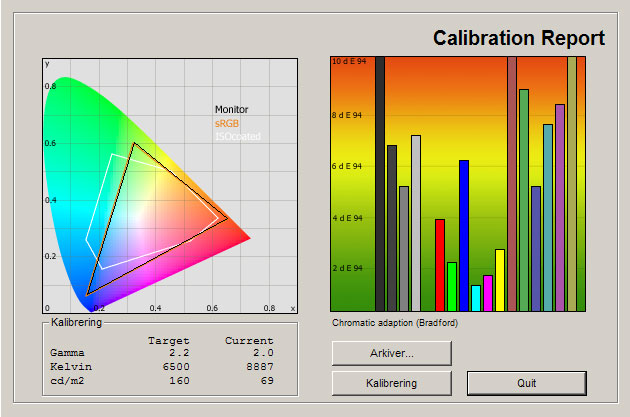Image resolution: width=630 pixels, height=417 pixels.
Task: Click 'Chromatic adaption (Bradford)' text
Action: (x=395, y=323)
